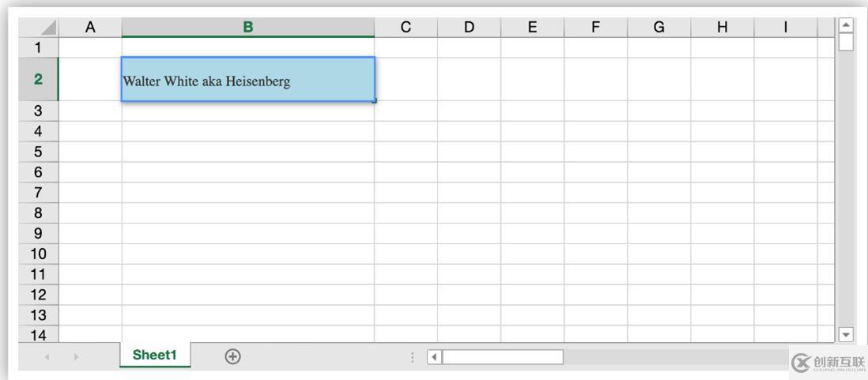The image size is (868, 380).
Task: Click the next sheet navigation arrow
Action: click(x=76, y=357)
